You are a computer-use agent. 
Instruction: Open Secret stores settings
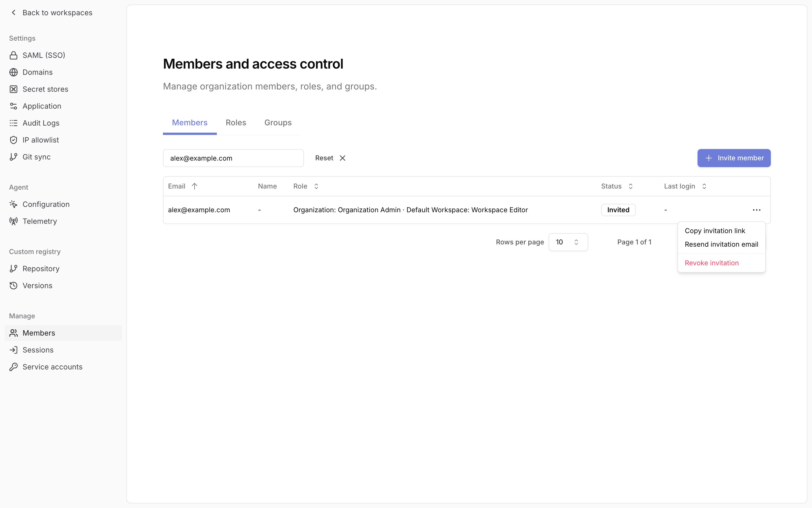pos(63,89)
